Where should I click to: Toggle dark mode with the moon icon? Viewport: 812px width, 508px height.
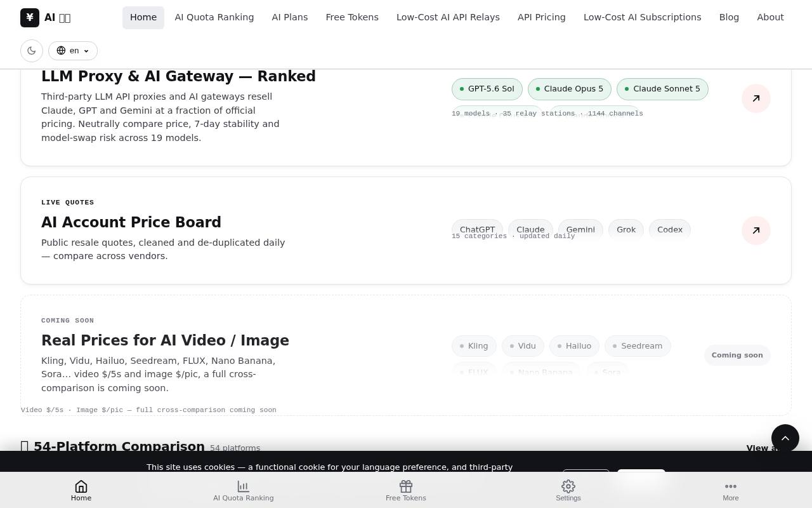tap(32, 51)
